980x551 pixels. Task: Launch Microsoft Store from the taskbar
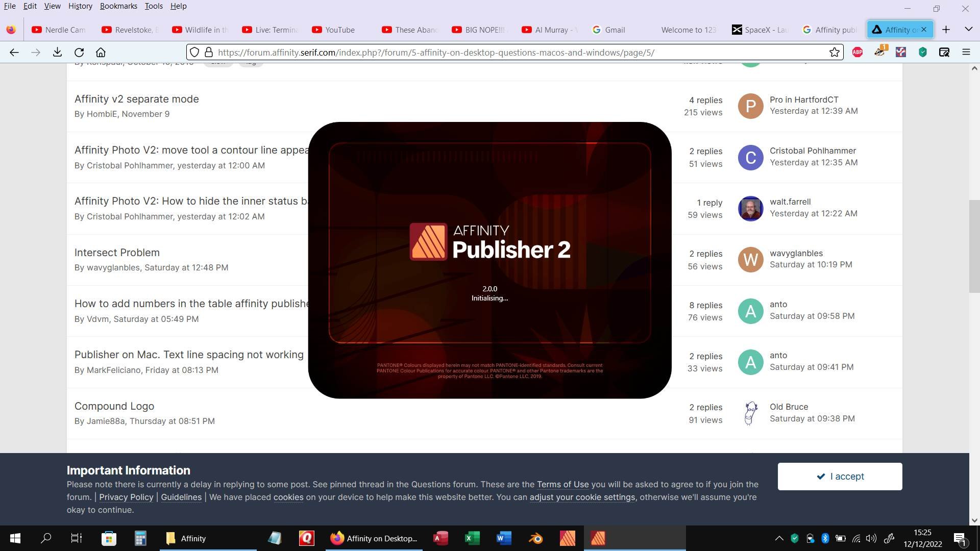coord(109,538)
